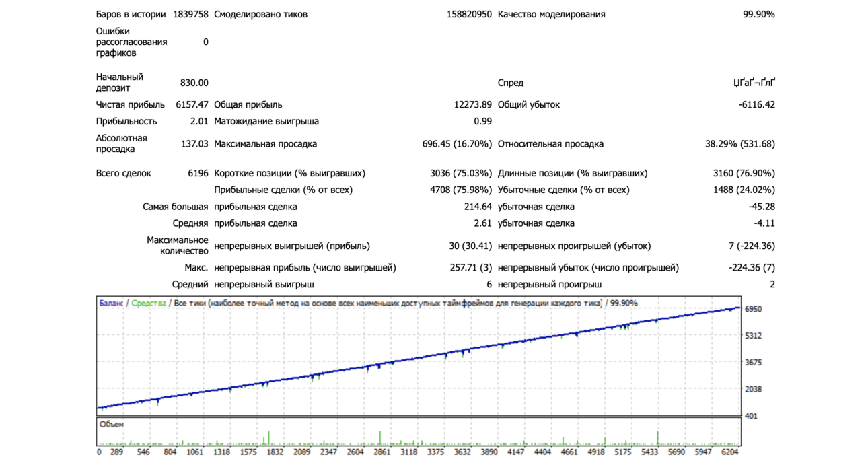
Task: Click the net profit value 6157.47
Action: 192,104
